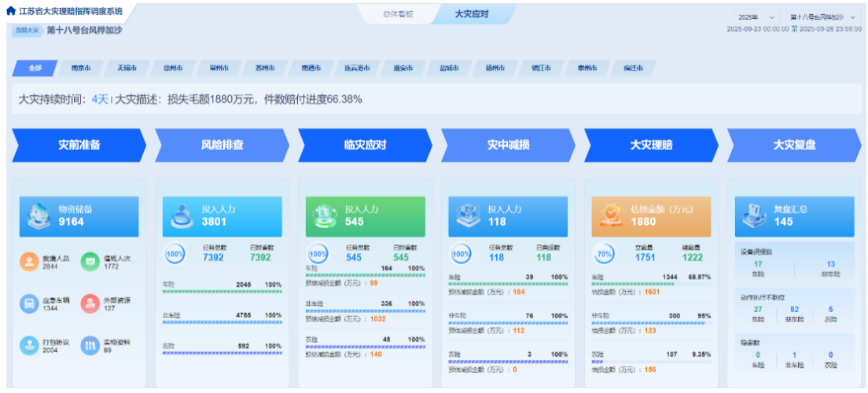Click the 70% circular progress in 大灾理赔
Image resolution: width=868 pixels, height=393 pixels.
click(x=604, y=254)
